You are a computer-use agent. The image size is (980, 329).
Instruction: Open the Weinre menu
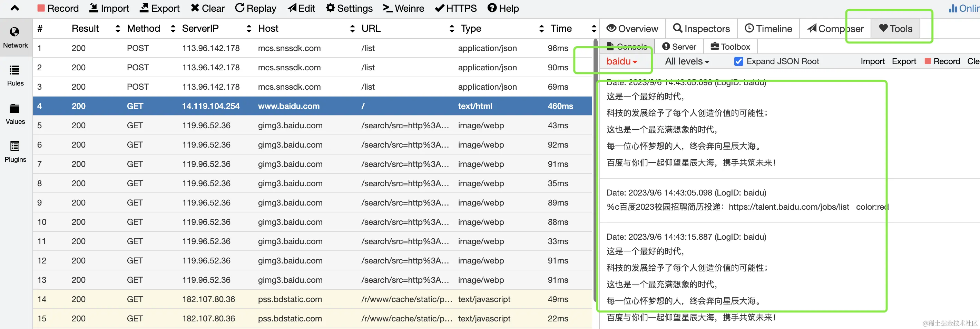pos(403,8)
